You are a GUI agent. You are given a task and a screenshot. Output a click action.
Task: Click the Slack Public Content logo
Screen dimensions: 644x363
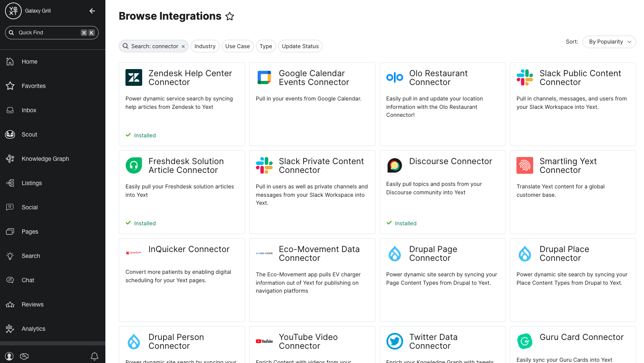coord(525,77)
